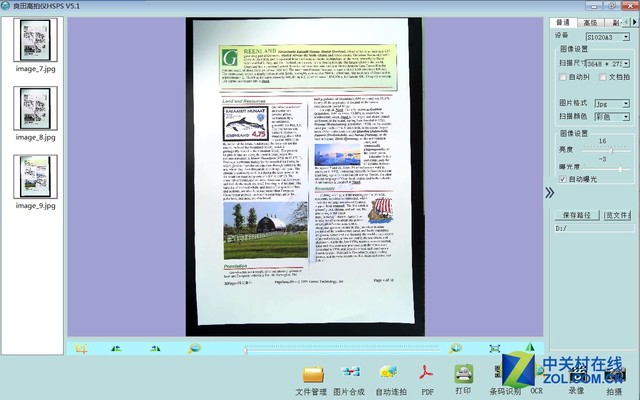640x400 pixels.
Task: Click the 图片合成 image merge icon
Action: click(350, 374)
